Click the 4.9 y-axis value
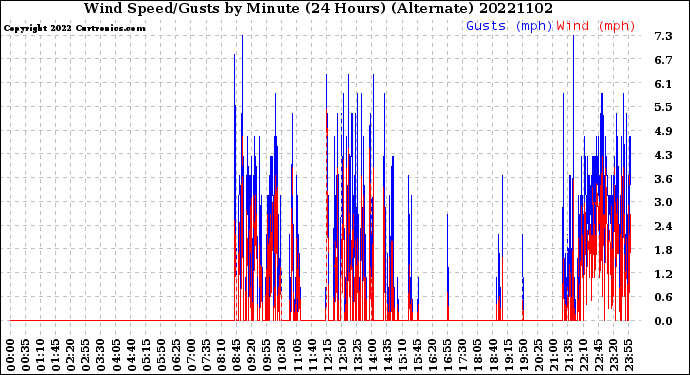690x375 pixels. tap(664, 131)
